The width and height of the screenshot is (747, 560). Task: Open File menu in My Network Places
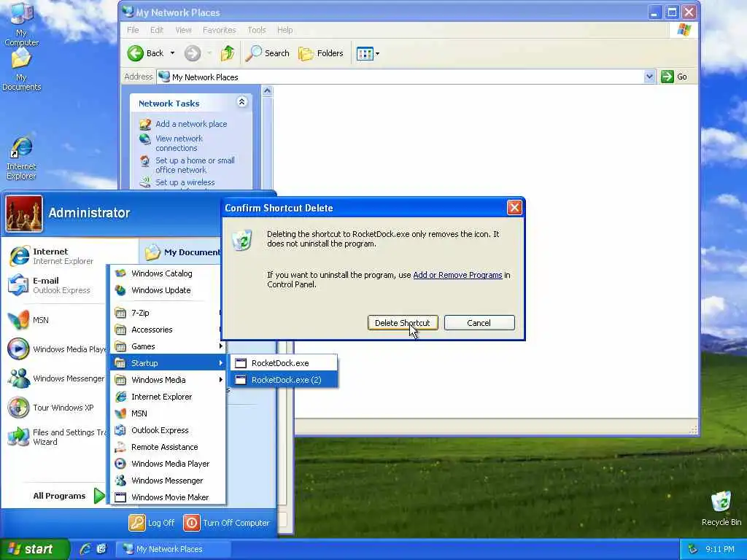133,30
